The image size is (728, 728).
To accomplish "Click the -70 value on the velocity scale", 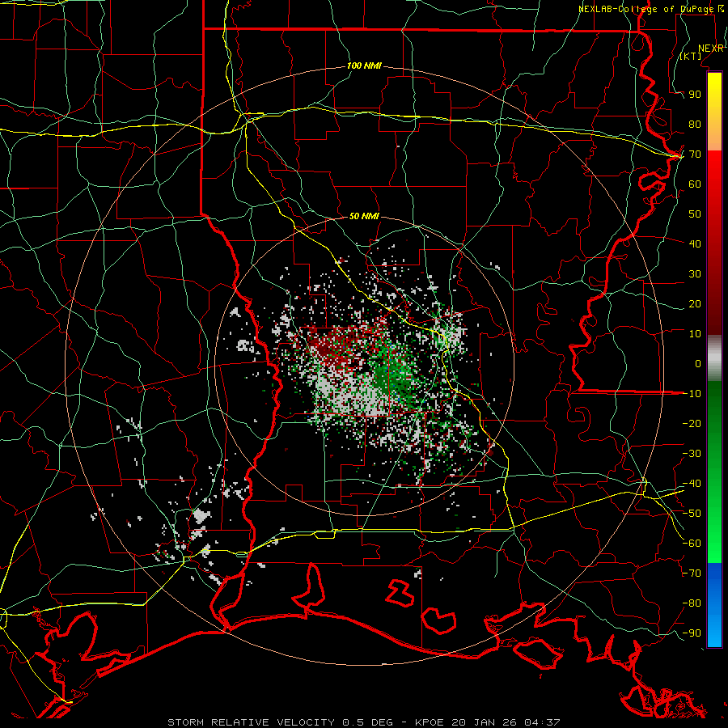I will (692, 574).
